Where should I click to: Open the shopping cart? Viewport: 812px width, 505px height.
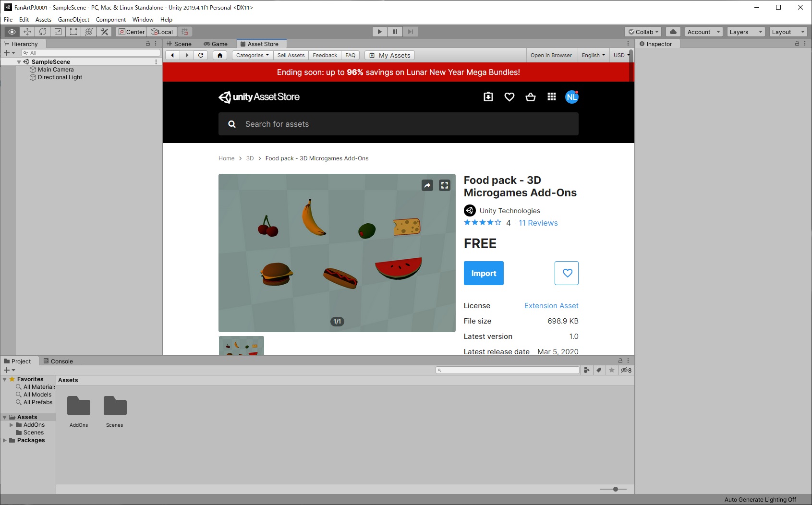click(531, 97)
